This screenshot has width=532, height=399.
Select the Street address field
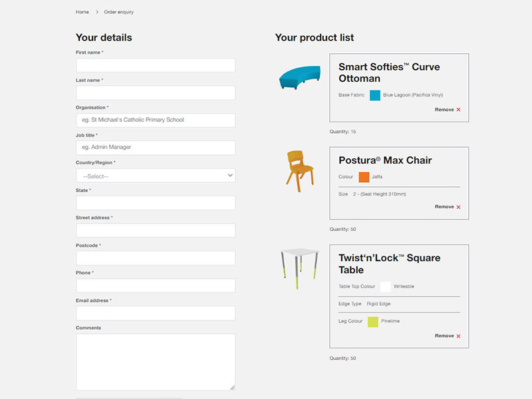point(156,230)
